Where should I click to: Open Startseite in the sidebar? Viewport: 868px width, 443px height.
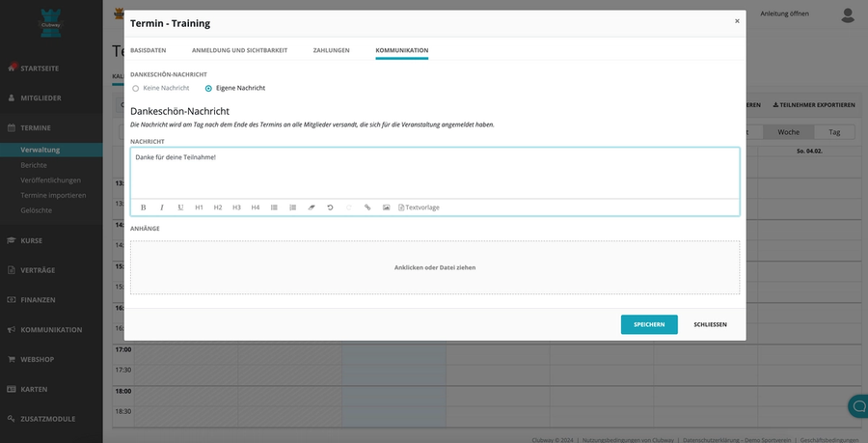click(40, 69)
